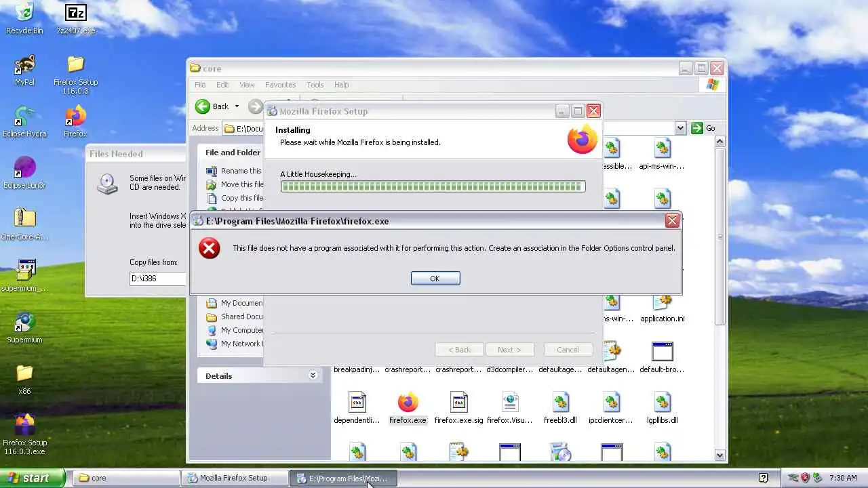
Task: Open the Back button history dropdown arrow
Action: pos(237,106)
